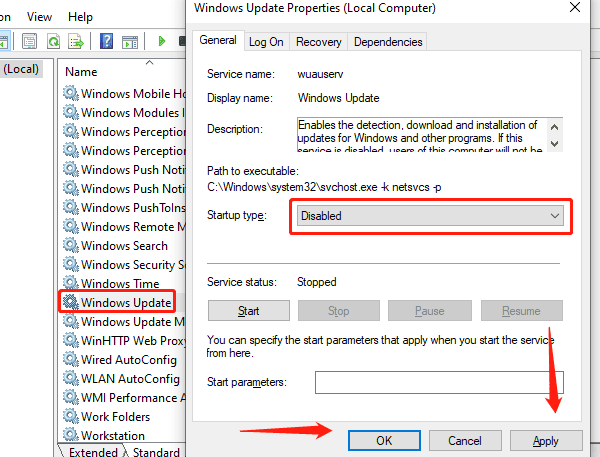The height and width of the screenshot is (457, 600).
Task: Select the WLAN AutoConfig service name
Action: [130, 379]
